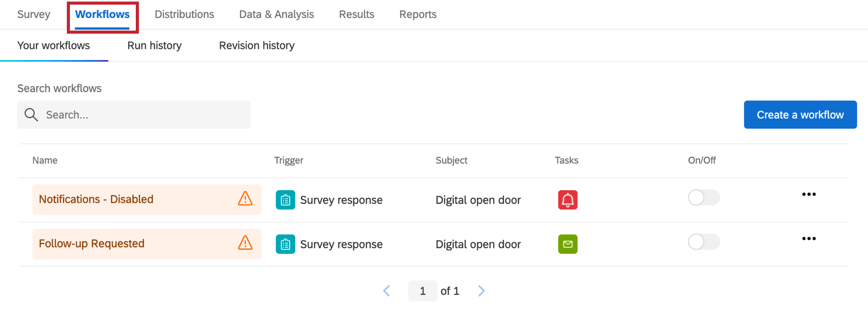868x309 pixels.
Task: Open the Follow-up Requested workflow
Action: pyautogui.click(x=92, y=244)
